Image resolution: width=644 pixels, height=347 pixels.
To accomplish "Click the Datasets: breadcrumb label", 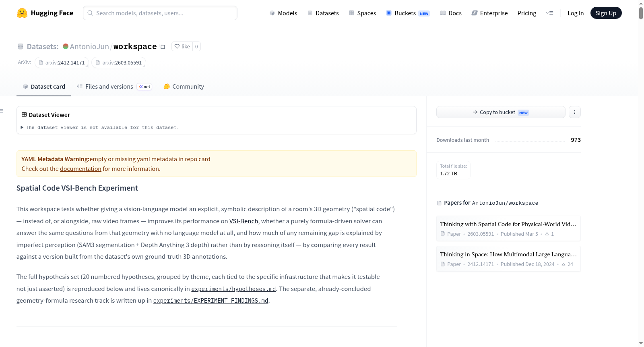I will 43,46.
